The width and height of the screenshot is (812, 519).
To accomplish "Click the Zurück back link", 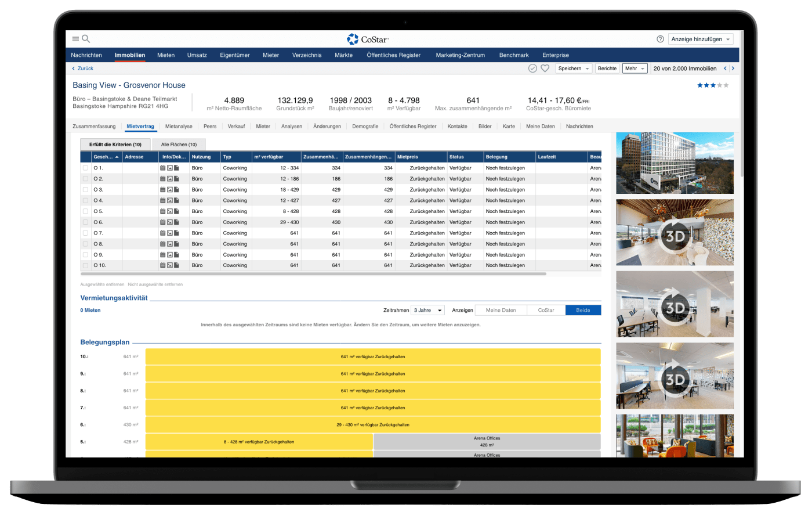I will tap(83, 69).
